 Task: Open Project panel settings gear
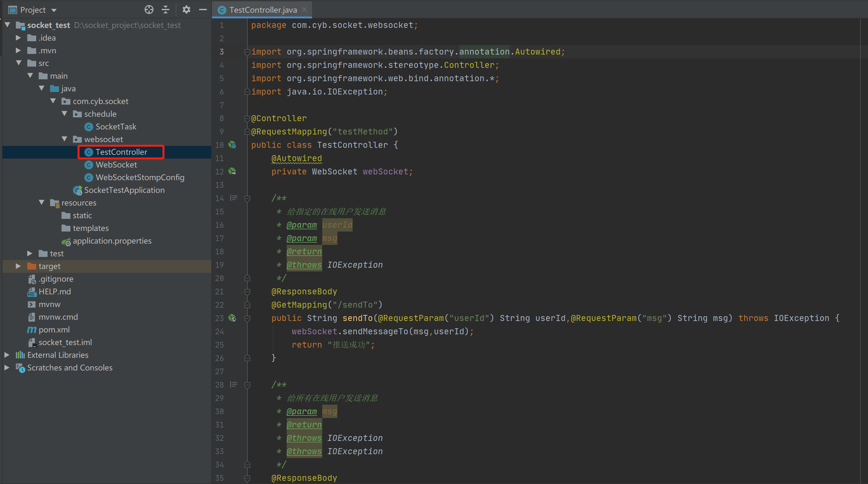click(x=186, y=10)
